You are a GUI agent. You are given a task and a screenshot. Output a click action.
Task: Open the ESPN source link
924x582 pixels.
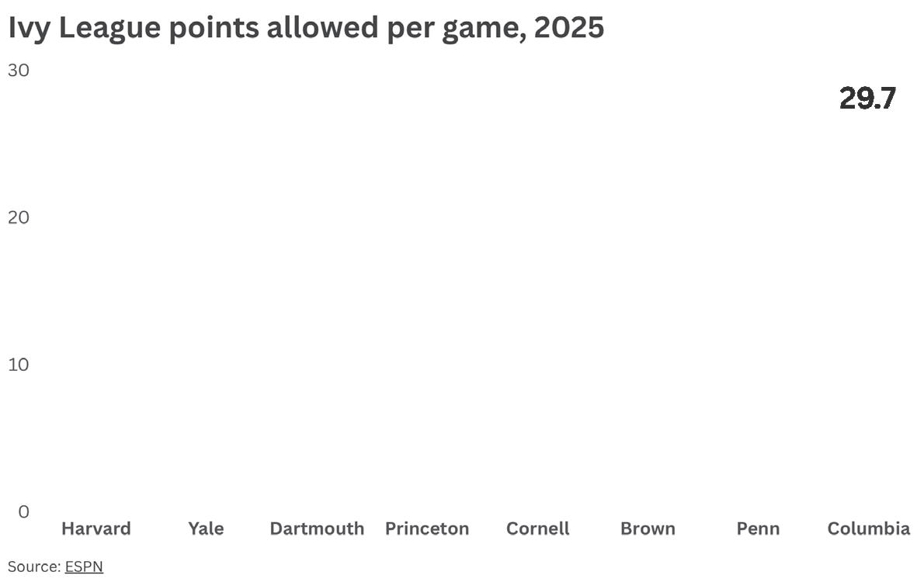(84, 566)
